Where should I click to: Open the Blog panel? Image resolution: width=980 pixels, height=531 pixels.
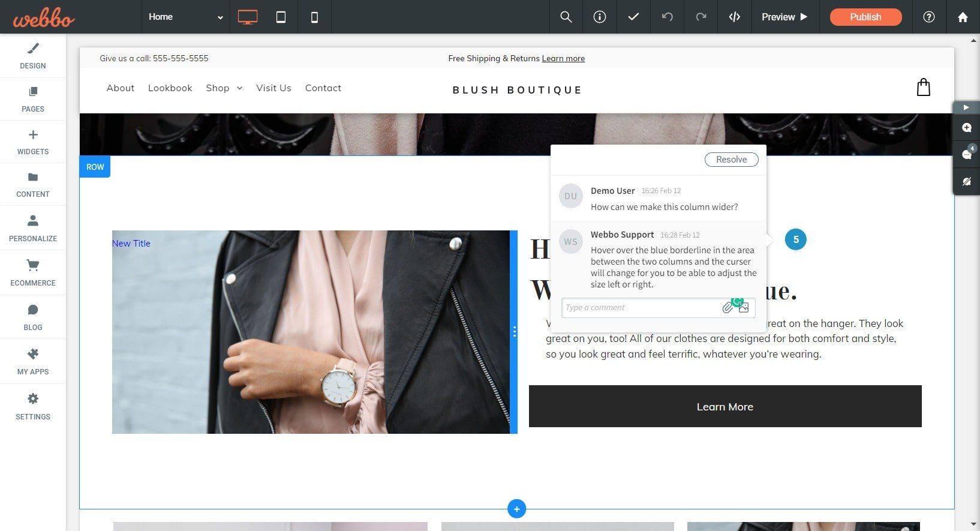tap(33, 317)
